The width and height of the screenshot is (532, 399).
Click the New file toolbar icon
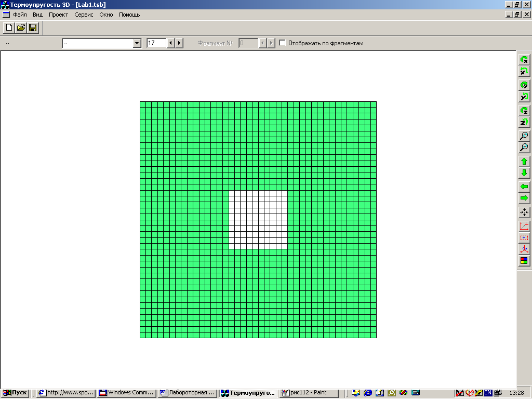9,28
